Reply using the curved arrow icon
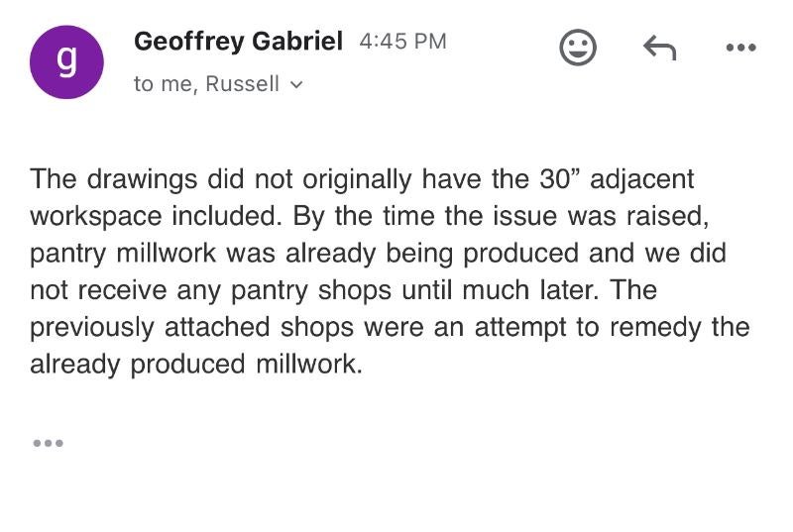This screenshot has width=793, height=532. (659, 47)
